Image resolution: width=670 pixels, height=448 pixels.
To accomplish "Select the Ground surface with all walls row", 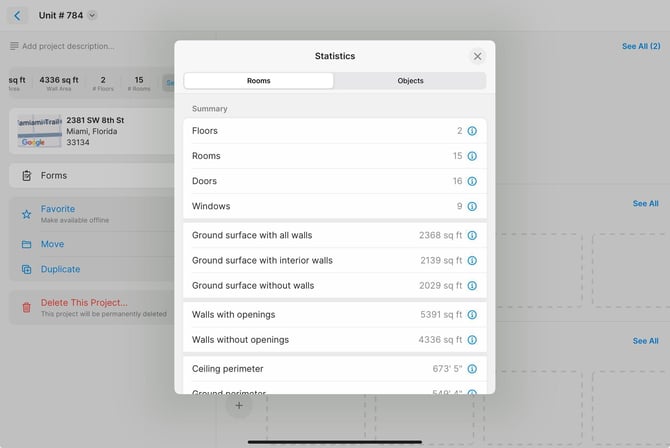I will (x=335, y=236).
